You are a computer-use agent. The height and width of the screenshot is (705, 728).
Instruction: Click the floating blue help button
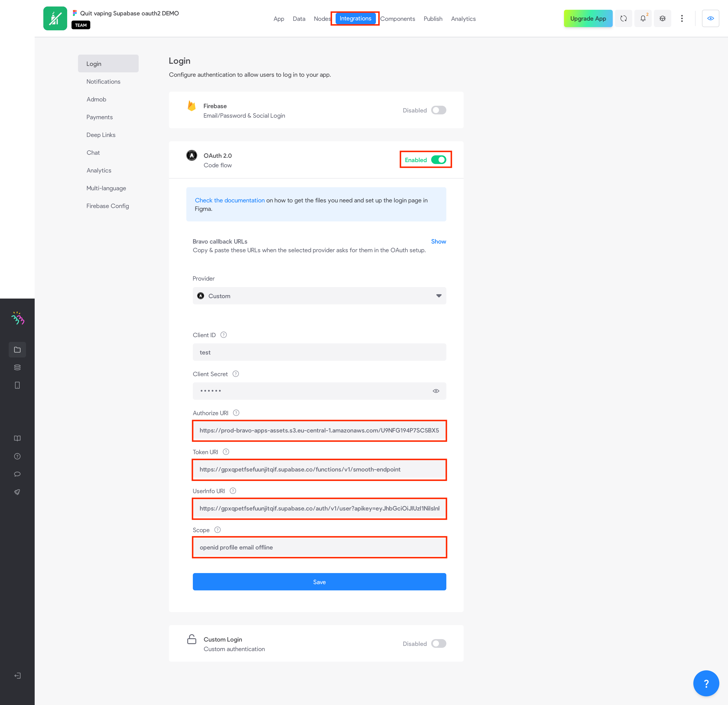pyautogui.click(x=706, y=683)
